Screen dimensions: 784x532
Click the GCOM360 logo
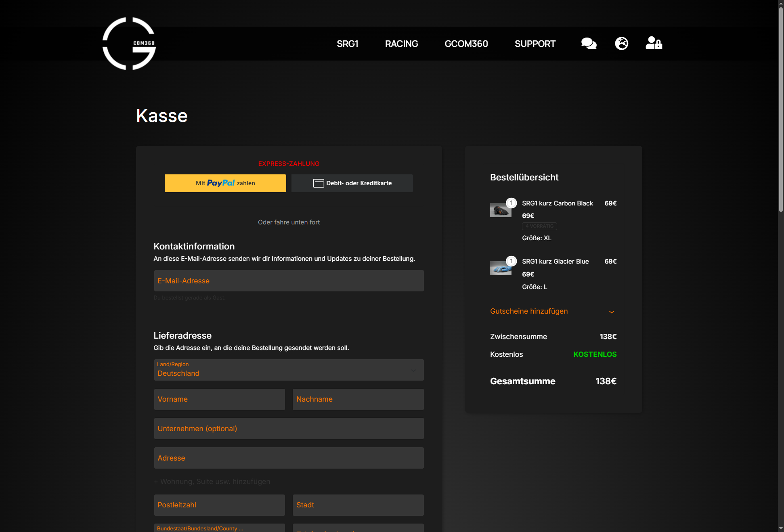click(129, 44)
